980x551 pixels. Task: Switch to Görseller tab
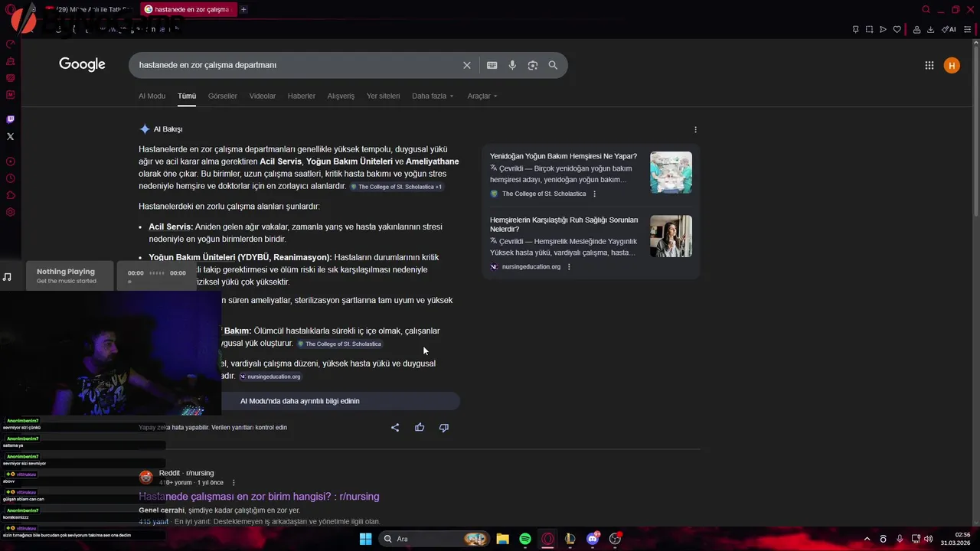(x=223, y=96)
